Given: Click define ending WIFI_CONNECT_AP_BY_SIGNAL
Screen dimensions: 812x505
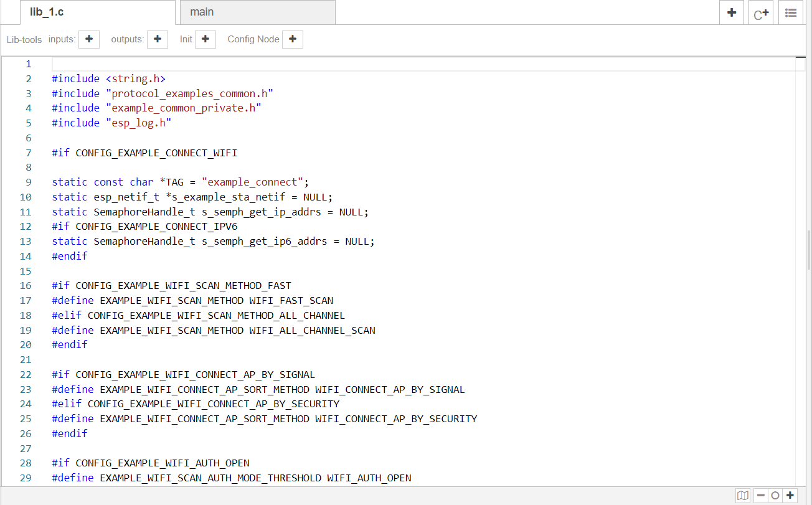Looking at the screenshot, I should (x=258, y=390).
